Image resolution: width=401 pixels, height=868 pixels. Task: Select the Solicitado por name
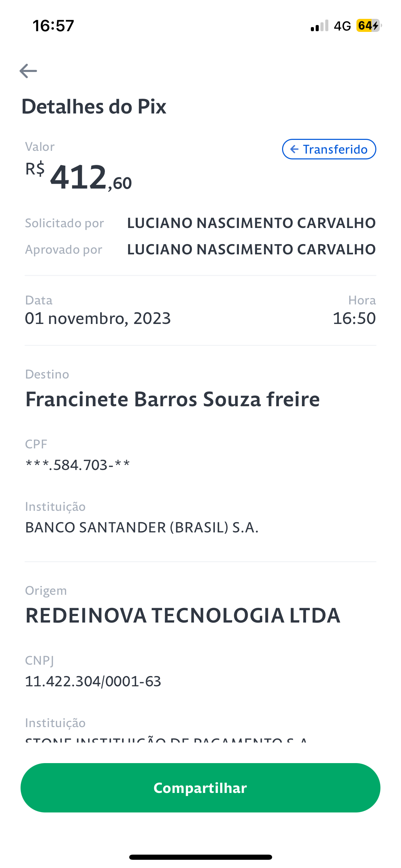pyautogui.click(x=252, y=223)
